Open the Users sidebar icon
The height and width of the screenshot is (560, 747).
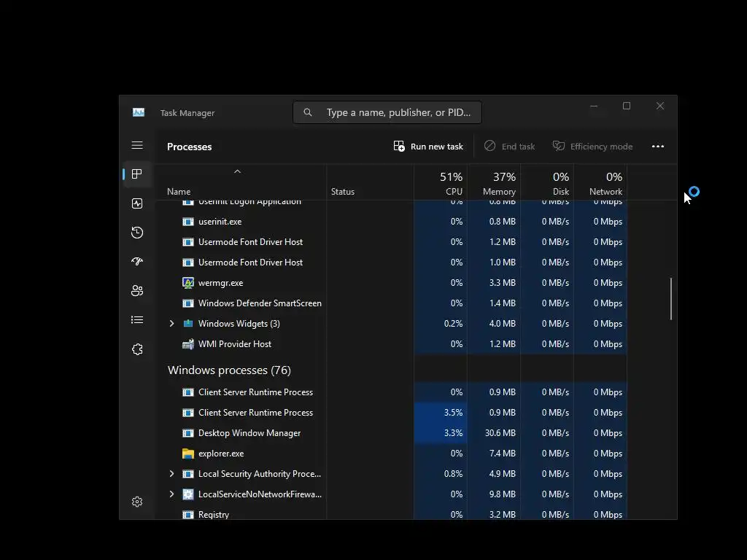(137, 291)
